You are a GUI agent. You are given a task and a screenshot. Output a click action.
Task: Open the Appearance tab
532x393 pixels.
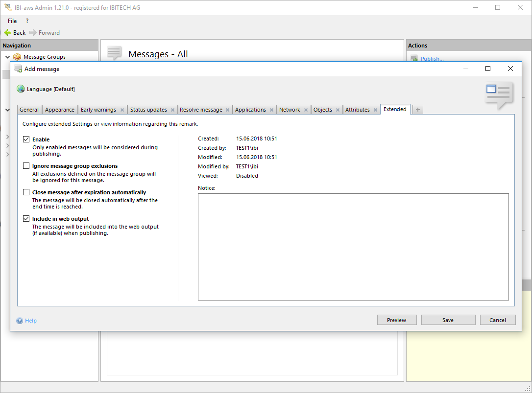(60, 110)
